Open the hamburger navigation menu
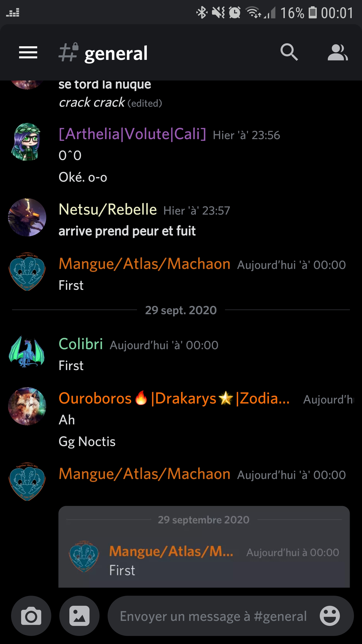362x644 pixels. pos(28,53)
